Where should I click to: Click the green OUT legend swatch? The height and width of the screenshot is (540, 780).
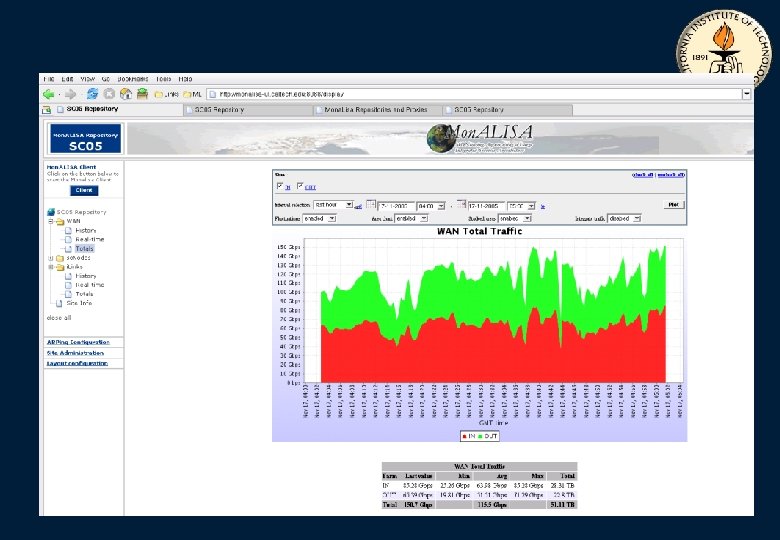coord(480,437)
